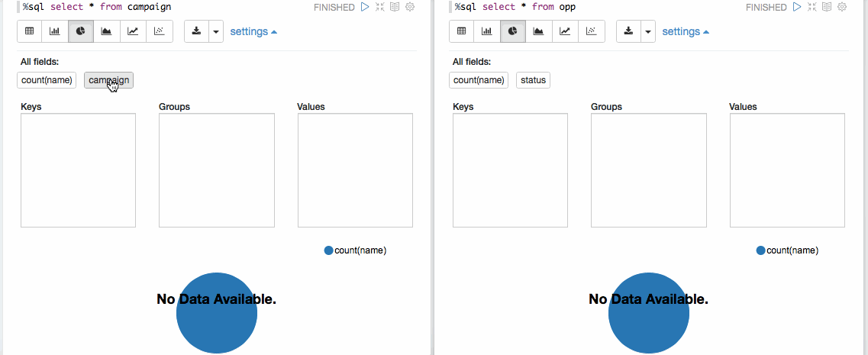
Task: Open opp paragraph settings gear
Action: tap(841, 7)
